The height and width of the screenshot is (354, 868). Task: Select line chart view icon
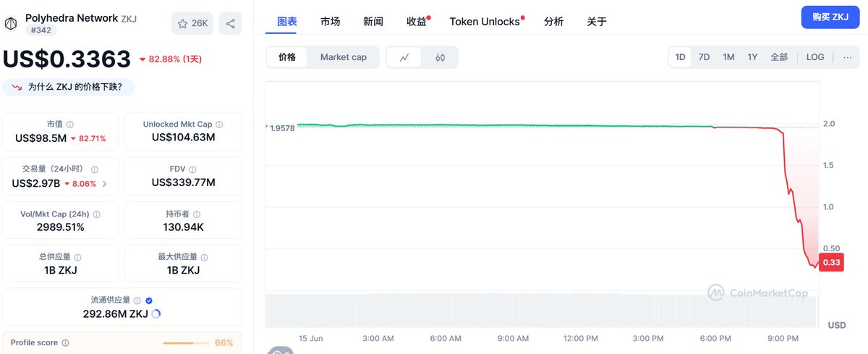(404, 57)
